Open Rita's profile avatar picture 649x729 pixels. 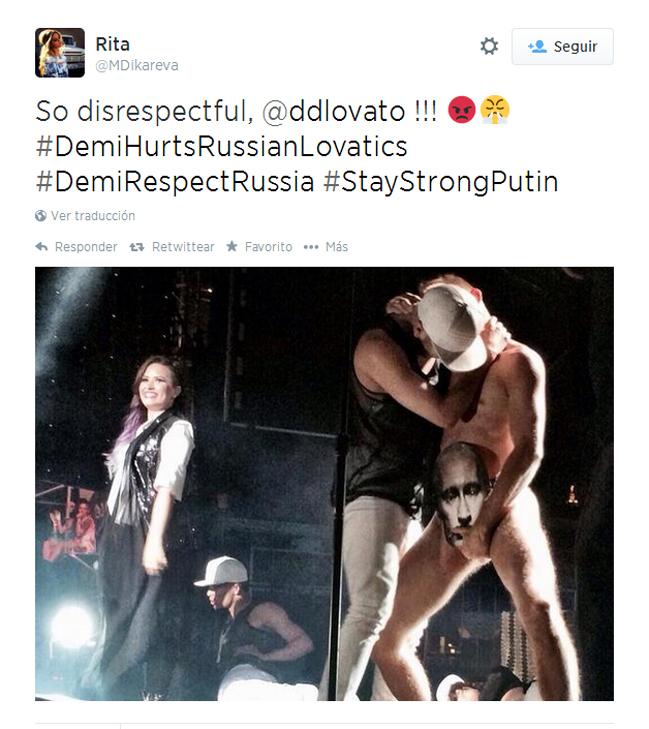coord(59,53)
